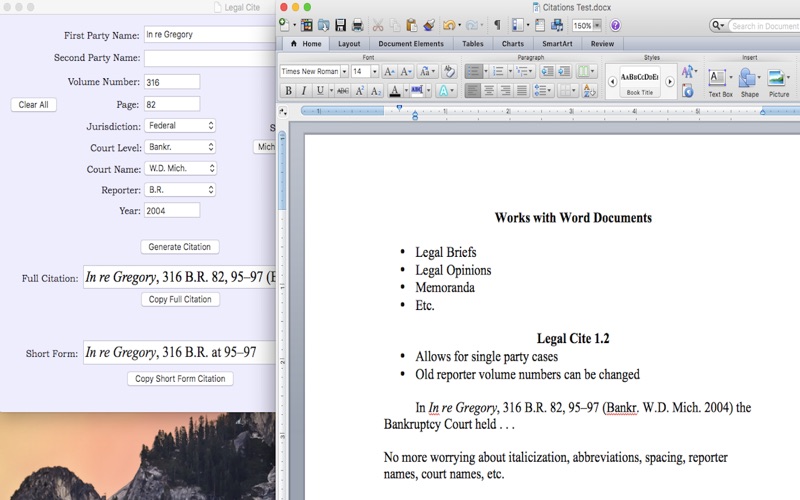
Task: Open the font size 14 dropdown
Action: [x=374, y=71]
